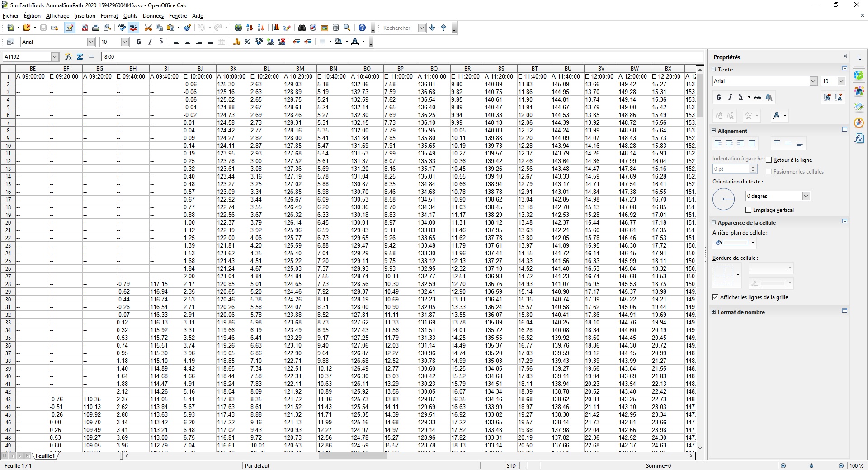The width and height of the screenshot is (868, 470).
Task: Export directly as PDF
Action: click(x=85, y=28)
